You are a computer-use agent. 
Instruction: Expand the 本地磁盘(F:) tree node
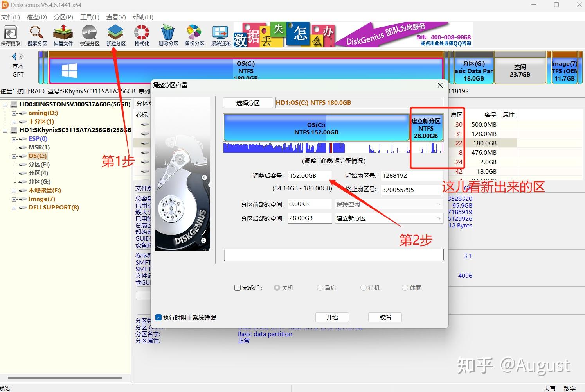point(14,190)
